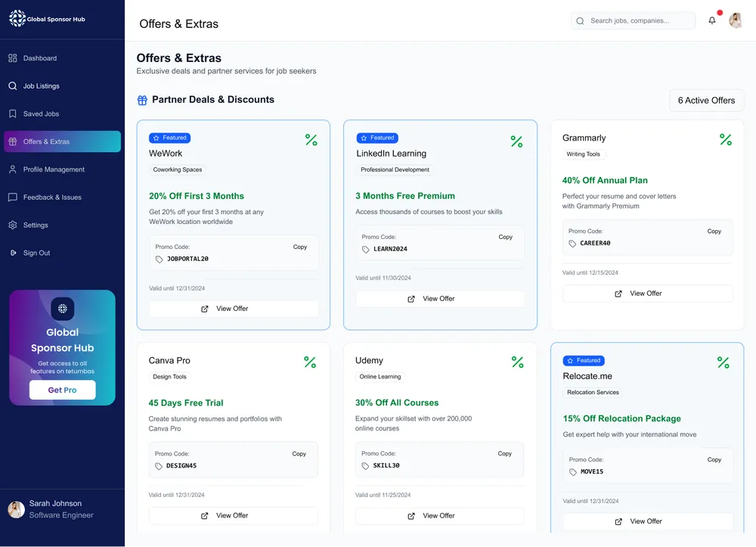Click the Featured badge on Relocate.me
Screen dimensions: 756x547
point(584,360)
